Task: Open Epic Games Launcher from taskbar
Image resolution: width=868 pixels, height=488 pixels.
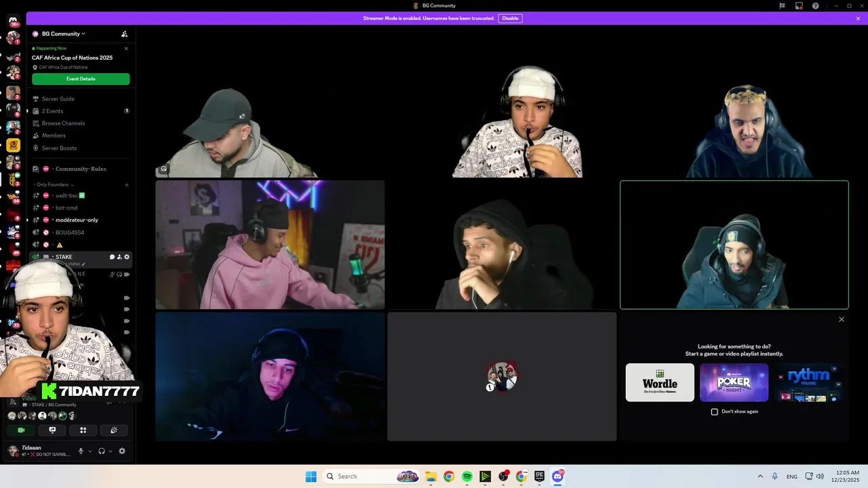Action: coord(539,476)
